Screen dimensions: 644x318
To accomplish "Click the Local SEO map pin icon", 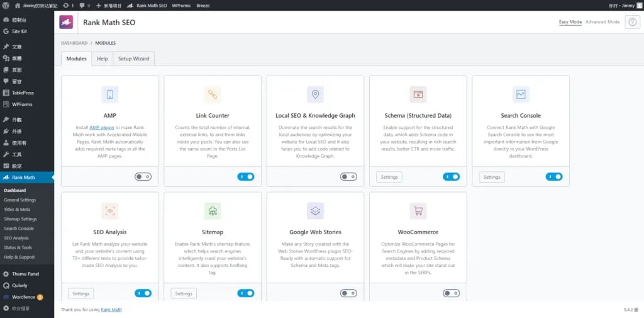I will point(315,94).
